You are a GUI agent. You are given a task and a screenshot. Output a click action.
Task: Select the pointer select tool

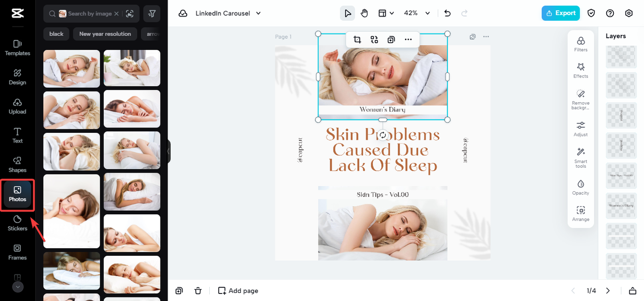click(347, 13)
